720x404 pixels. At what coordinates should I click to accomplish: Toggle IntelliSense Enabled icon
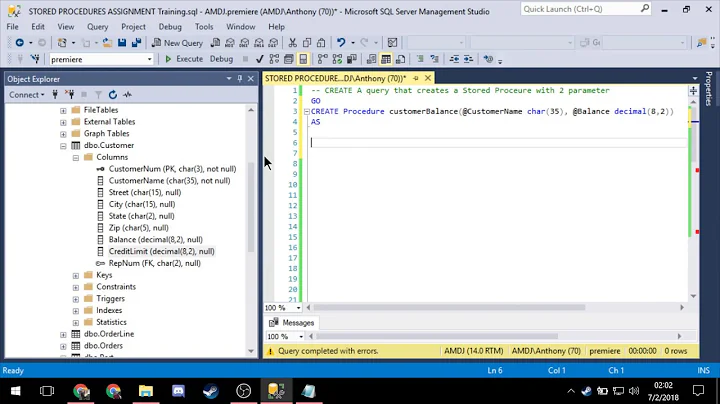click(x=304, y=59)
